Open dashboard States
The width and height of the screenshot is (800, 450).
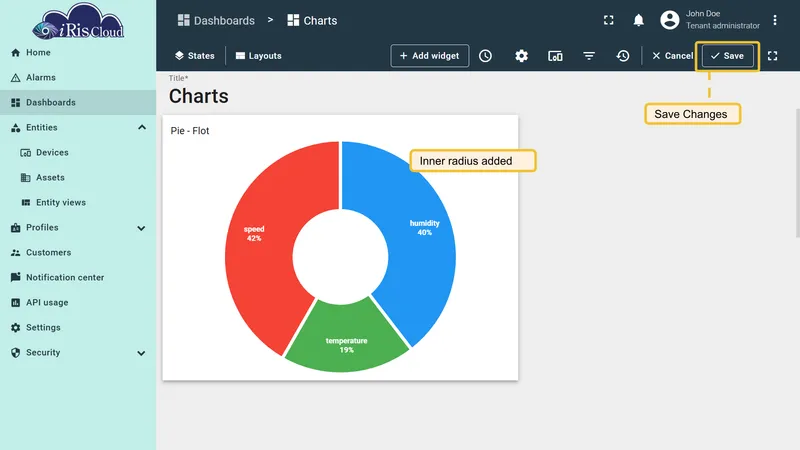coord(194,56)
